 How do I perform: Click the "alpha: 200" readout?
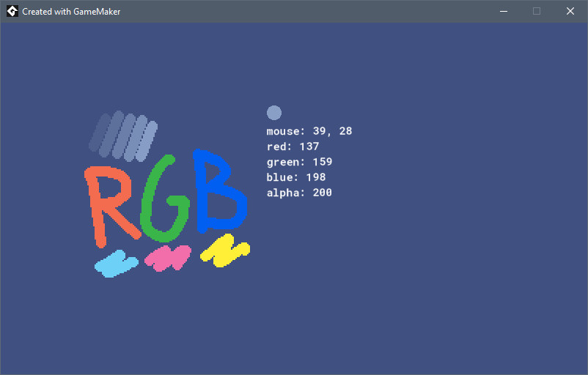point(299,193)
